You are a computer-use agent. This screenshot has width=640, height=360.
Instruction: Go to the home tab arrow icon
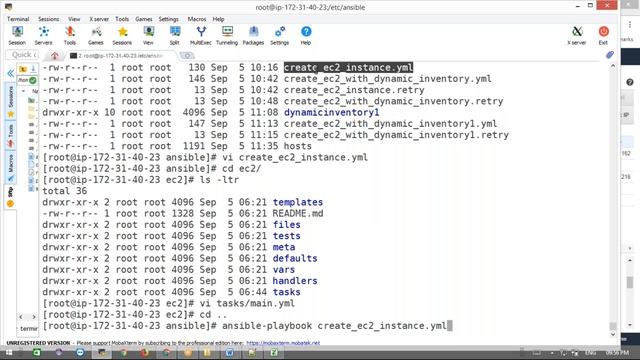coord(55,56)
